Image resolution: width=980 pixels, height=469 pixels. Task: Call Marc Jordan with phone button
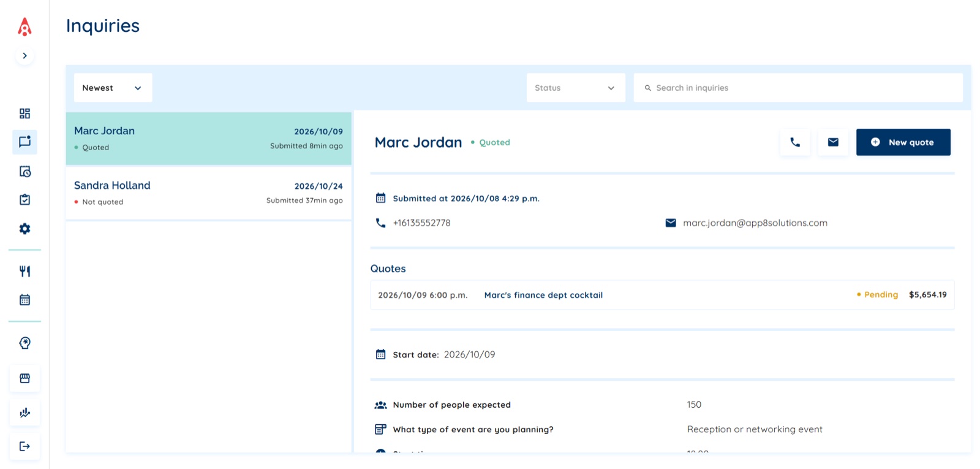pyautogui.click(x=795, y=142)
